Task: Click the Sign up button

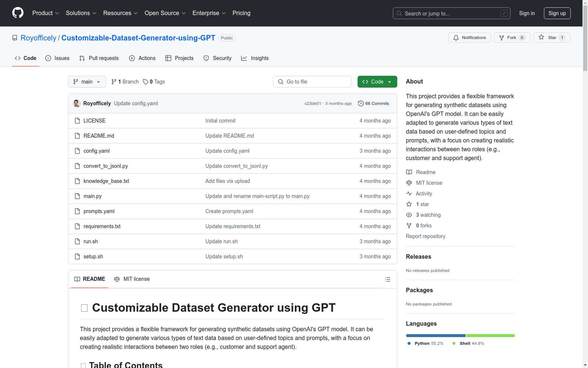Action: click(557, 13)
